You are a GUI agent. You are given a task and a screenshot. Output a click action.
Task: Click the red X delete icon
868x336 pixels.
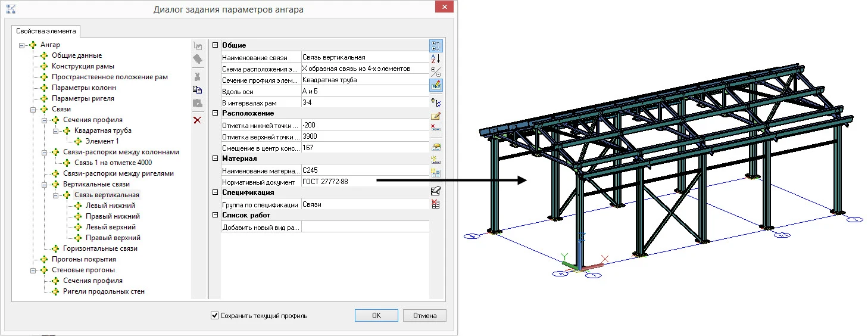pos(198,120)
